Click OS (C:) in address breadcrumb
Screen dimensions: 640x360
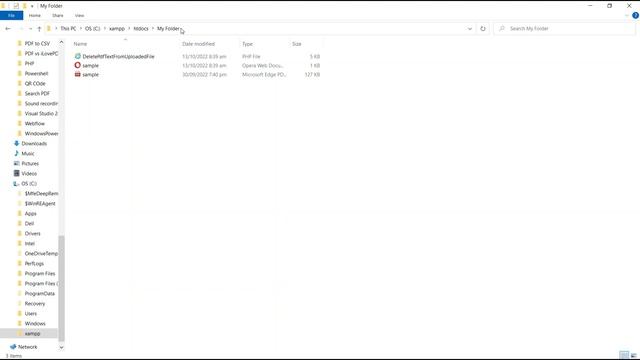(x=92, y=29)
